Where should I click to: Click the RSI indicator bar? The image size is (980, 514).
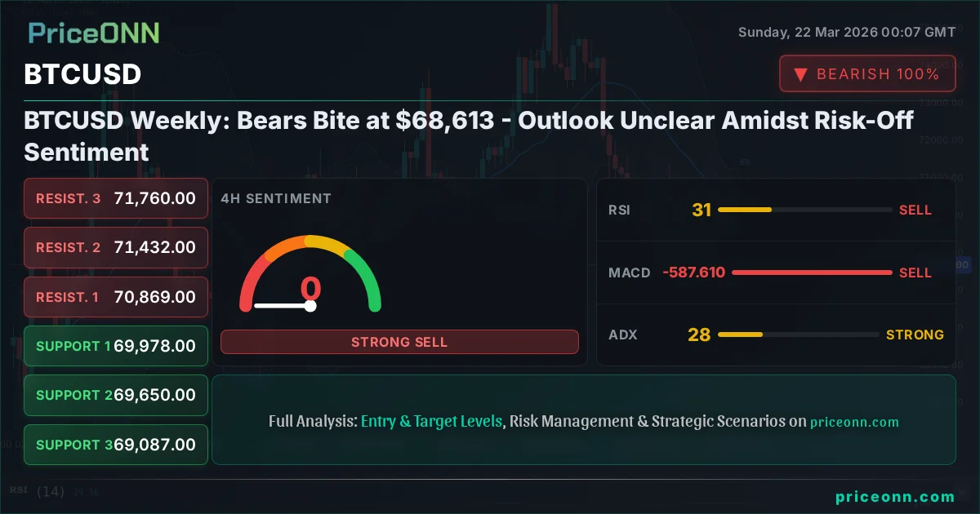tap(805, 210)
